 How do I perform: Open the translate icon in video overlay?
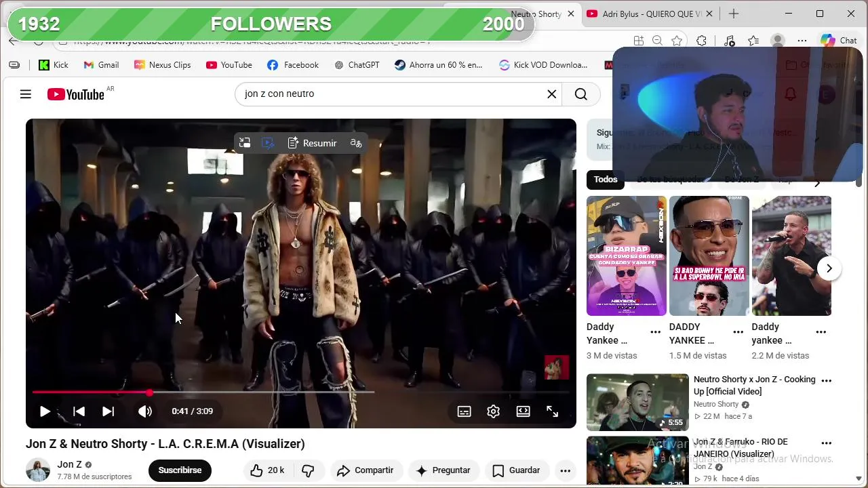356,143
